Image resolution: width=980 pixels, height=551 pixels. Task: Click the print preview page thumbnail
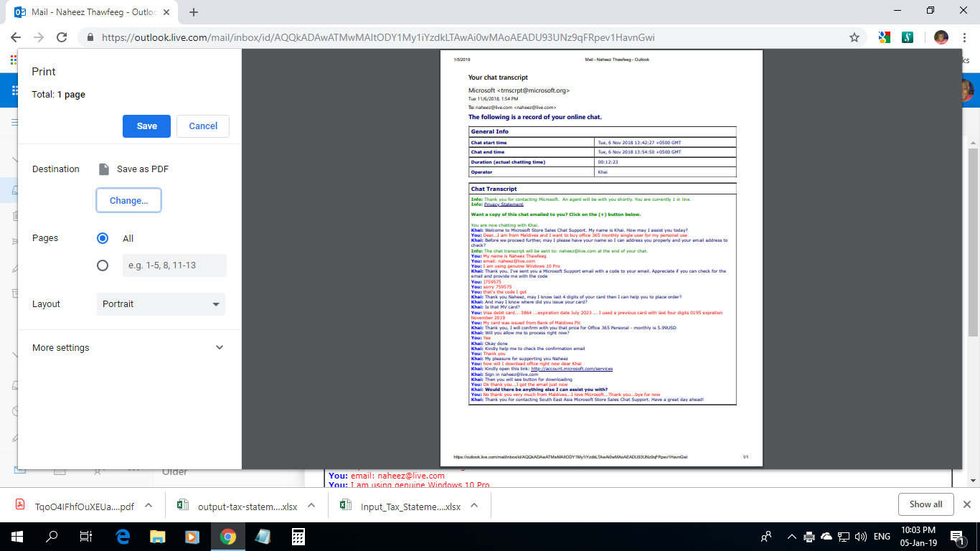pos(601,258)
